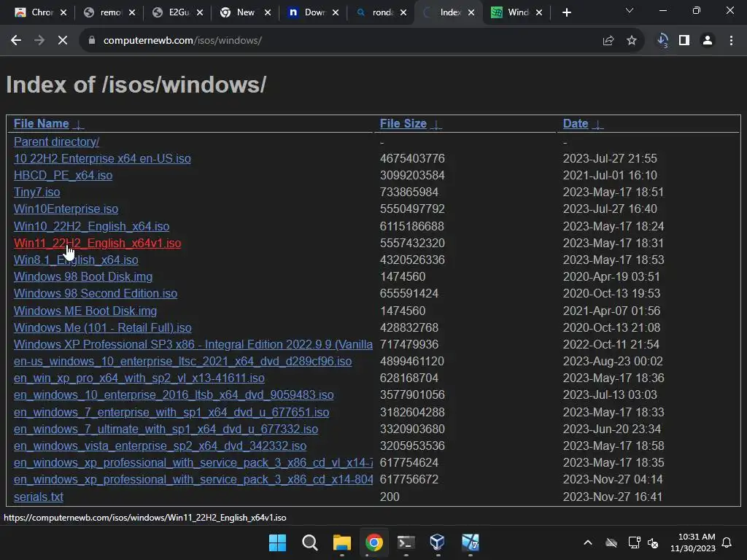Download 10 22H2 Enterprise x64 en-US.iso
Image resolution: width=747 pixels, height=560 pixels.
click(x=102, y=158)
